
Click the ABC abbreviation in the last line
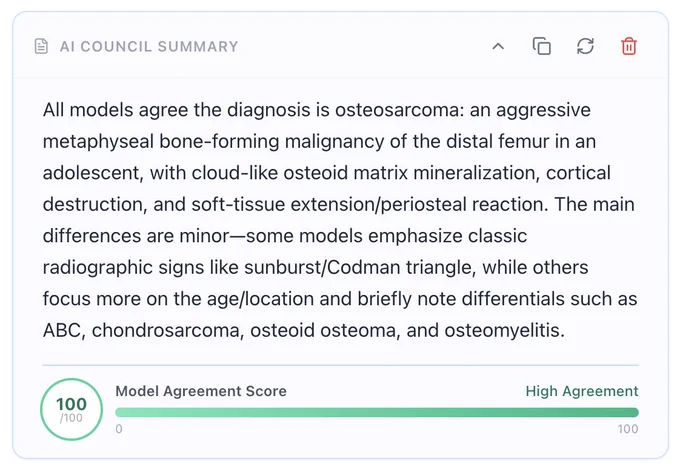(61, 330)
